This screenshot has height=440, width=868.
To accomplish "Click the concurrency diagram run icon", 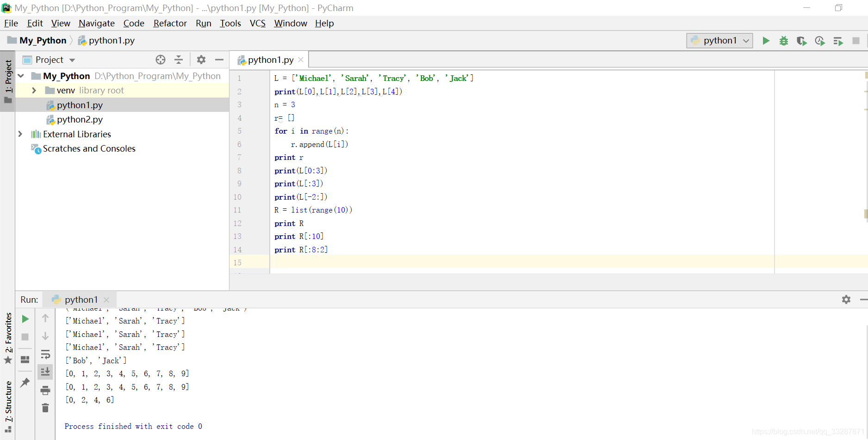I will [838, 41].
